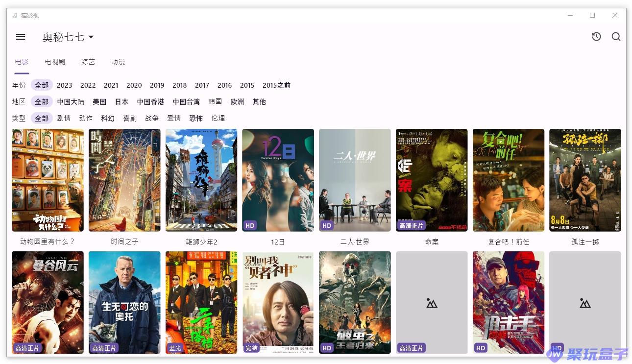
Task: Switch to the 电影 tab
Action: (22, 62)
